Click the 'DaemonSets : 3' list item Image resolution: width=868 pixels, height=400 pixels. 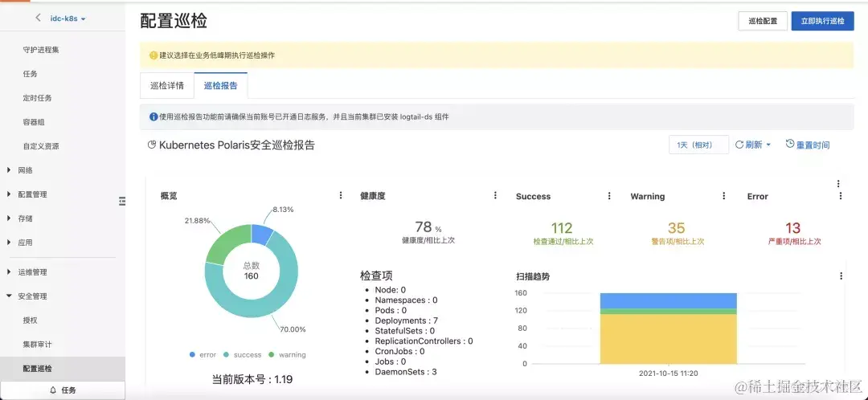(406, 372)
